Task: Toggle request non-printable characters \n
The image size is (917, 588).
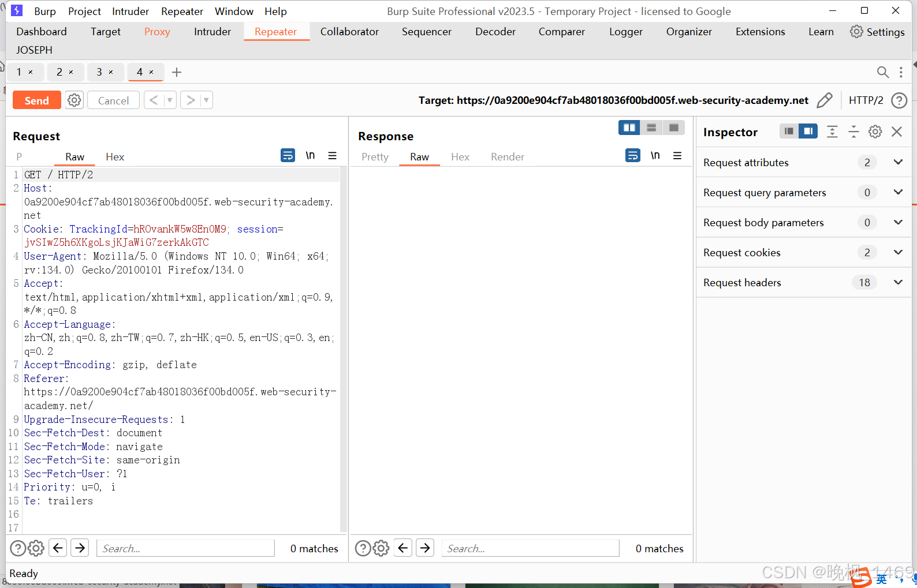Action: click(x=310, y=155)
